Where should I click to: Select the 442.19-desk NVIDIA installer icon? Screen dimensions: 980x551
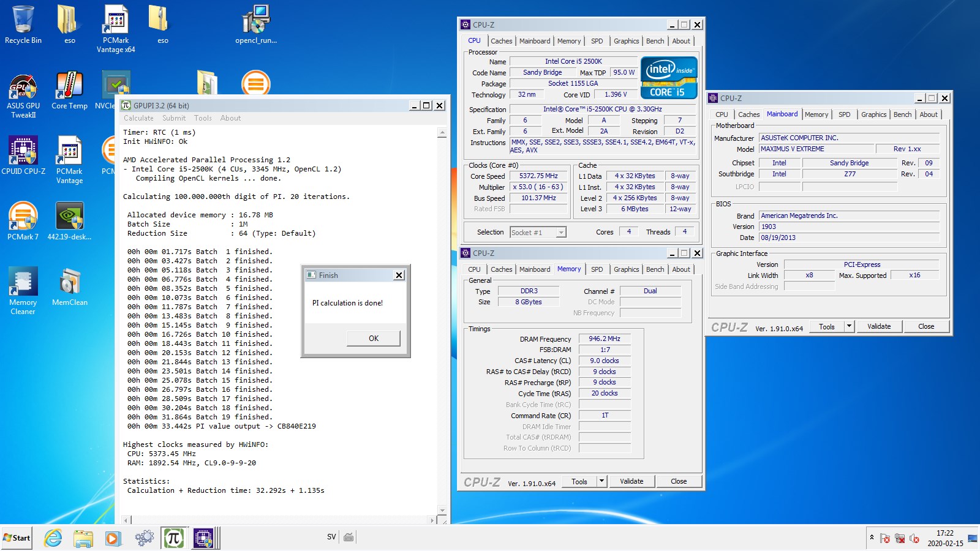point(69,221)
